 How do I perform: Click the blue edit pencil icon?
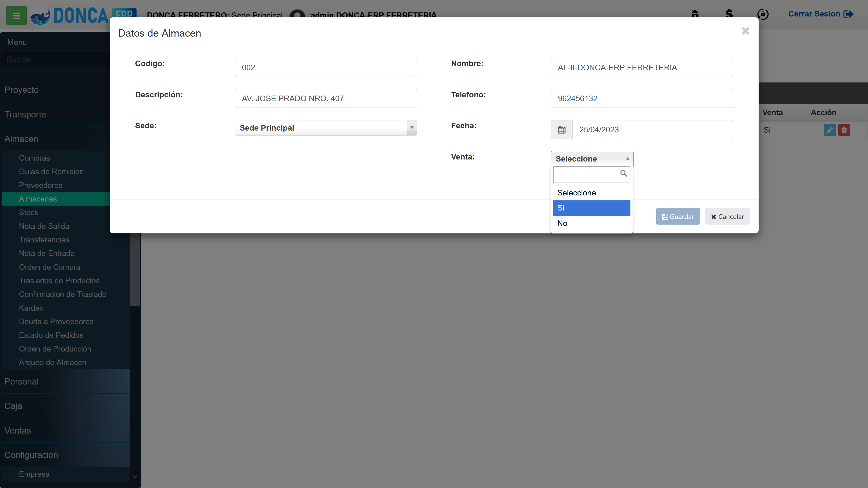[x=830, y=130]
